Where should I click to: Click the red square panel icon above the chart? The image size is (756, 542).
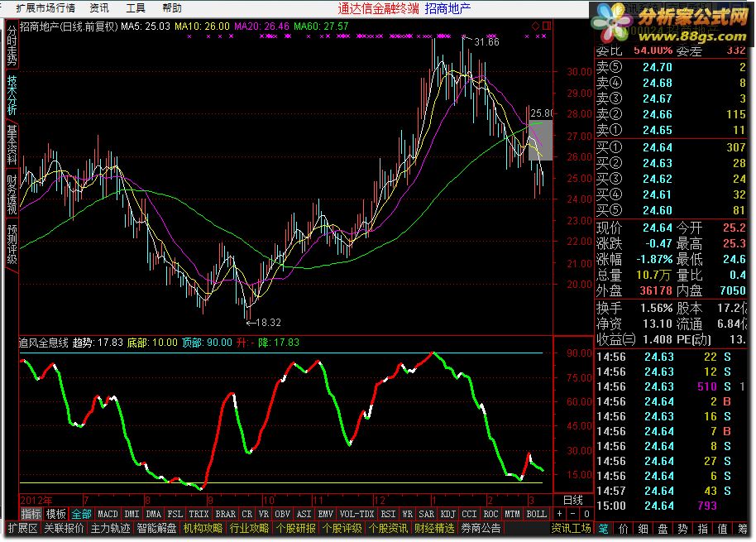pyautogui.click(x=546, y=26)
